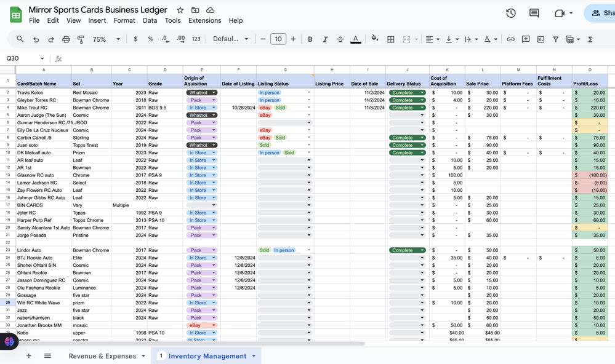Rename title Mirror Sports Cards Business Ledger

click(98, 10)
